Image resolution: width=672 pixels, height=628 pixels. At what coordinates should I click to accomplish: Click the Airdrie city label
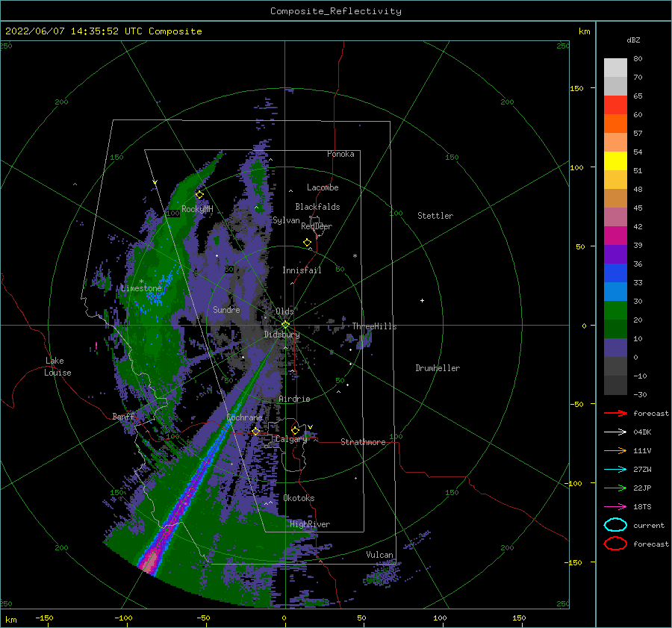[x=294, y=399]
